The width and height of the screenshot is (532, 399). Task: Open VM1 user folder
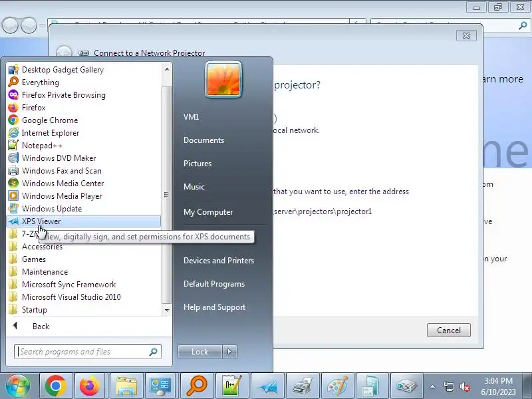pyautogui.click(x=191, y=117)
